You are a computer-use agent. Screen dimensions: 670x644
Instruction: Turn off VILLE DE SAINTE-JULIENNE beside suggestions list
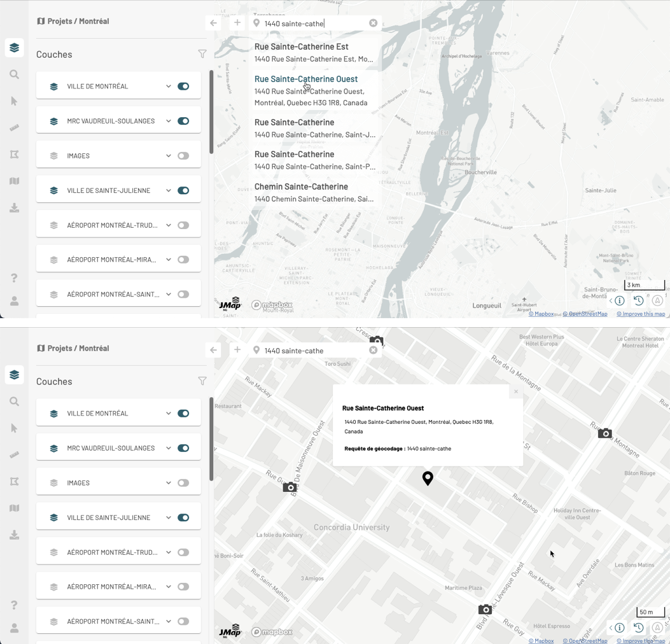[x=183, y=190]
